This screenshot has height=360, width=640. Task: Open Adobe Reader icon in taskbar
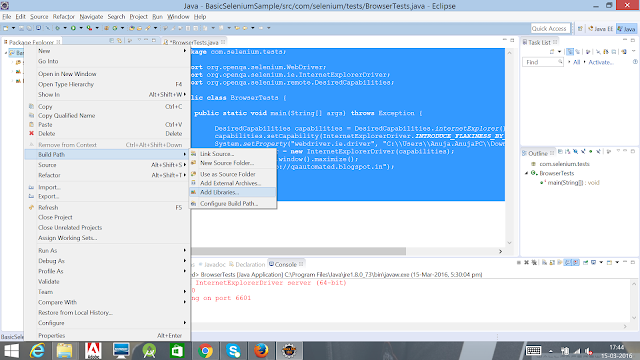[x=93, y=351]
